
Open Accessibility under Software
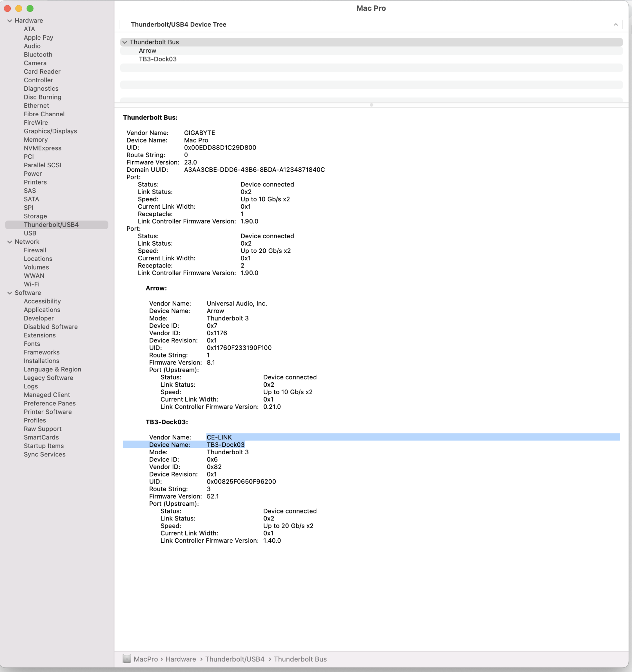click(42, 301)
